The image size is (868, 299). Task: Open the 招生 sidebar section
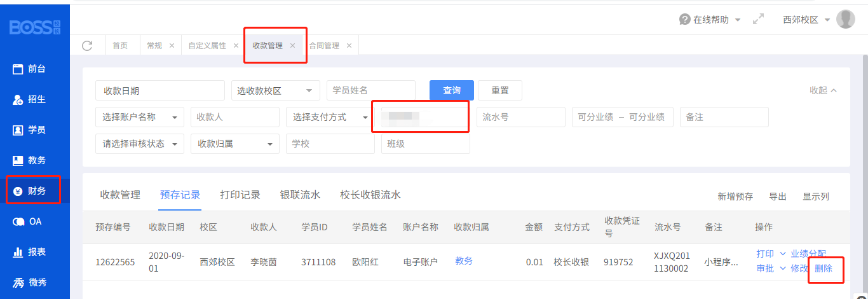tap(35, 99)
